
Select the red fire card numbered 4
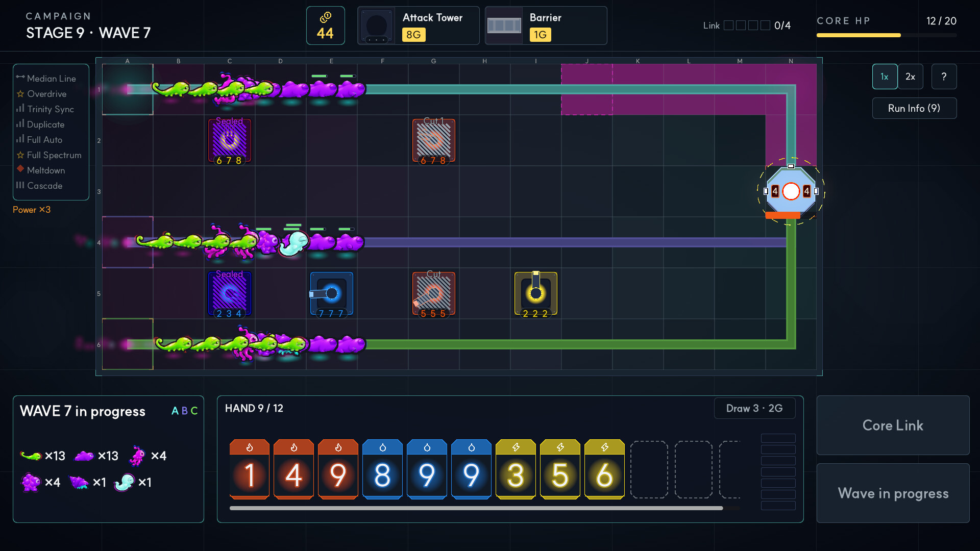293,469
